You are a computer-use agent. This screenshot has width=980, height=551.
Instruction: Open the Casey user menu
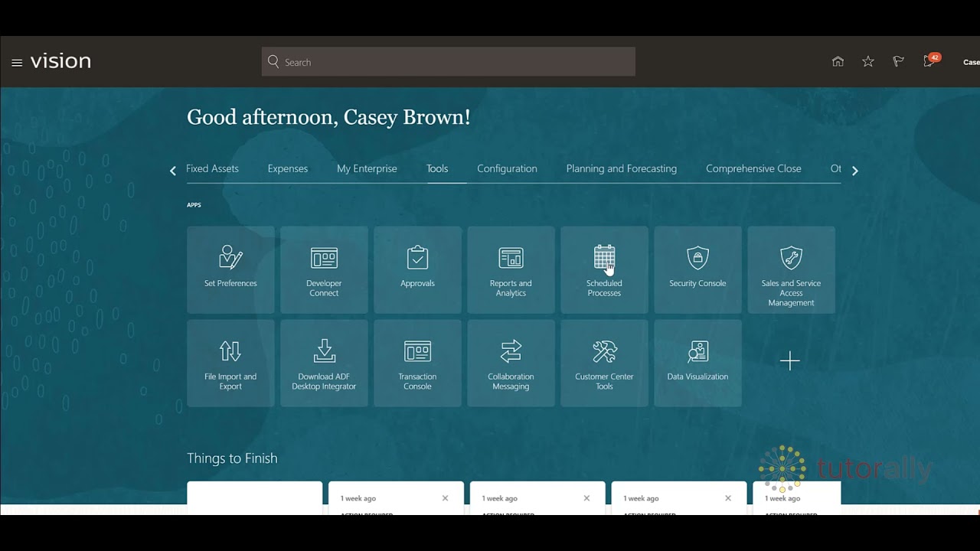point(971,63)
